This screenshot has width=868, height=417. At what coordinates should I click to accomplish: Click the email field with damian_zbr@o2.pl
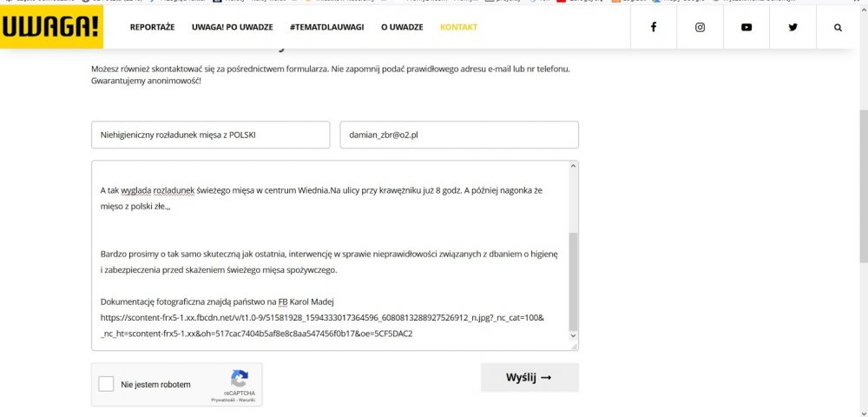(458, 136)
